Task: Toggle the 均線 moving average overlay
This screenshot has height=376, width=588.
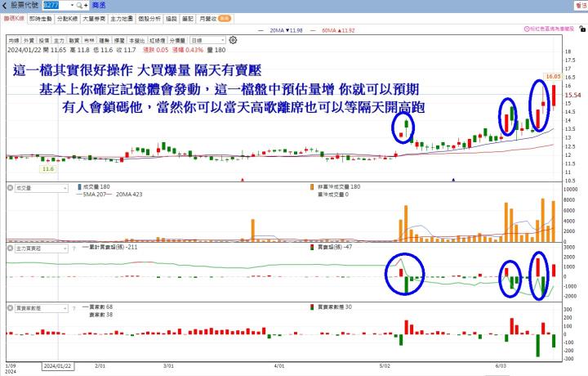Action: click(x=13, y=39)
